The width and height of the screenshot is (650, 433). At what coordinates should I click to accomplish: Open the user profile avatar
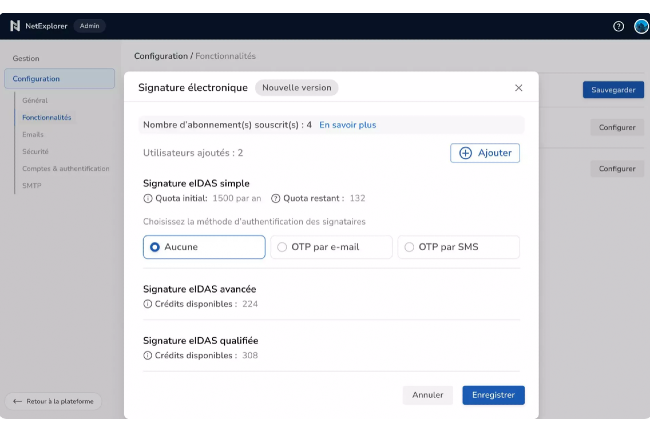click(x=641, y=26)
